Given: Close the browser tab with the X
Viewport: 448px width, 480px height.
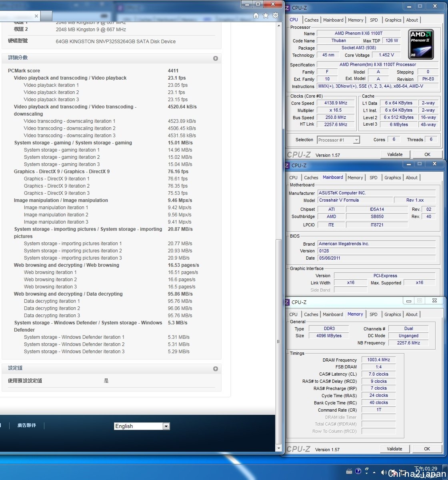Looking at the screenshot, I should pos(36,16).
